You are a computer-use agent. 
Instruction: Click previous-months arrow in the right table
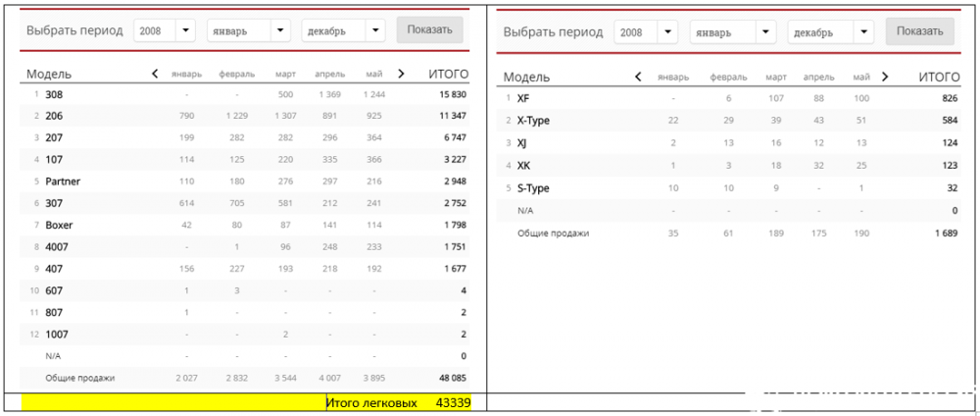(639, 77)
